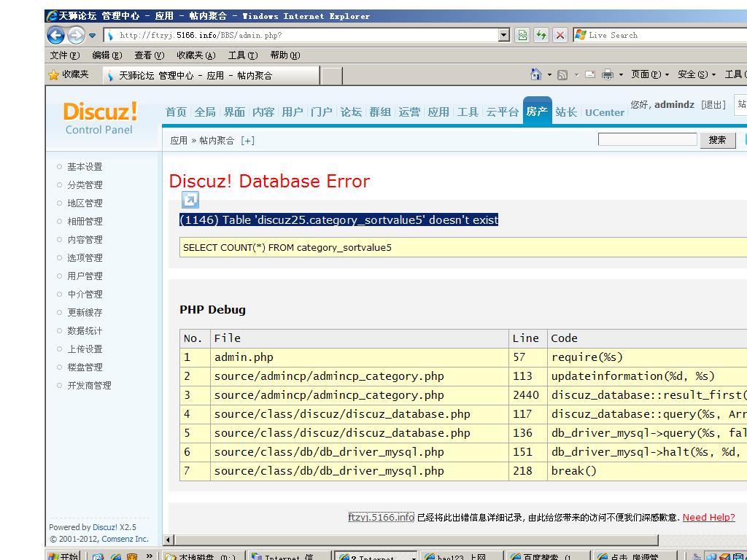Viewport: 747px width, 560px height.
Task: Open the 本地磁盘 taskbar window
Action: click(x=203, y=556)
